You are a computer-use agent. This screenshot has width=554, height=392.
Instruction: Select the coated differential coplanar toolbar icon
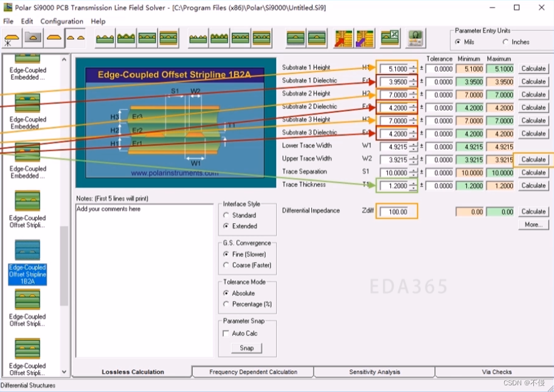coord(220,38)
